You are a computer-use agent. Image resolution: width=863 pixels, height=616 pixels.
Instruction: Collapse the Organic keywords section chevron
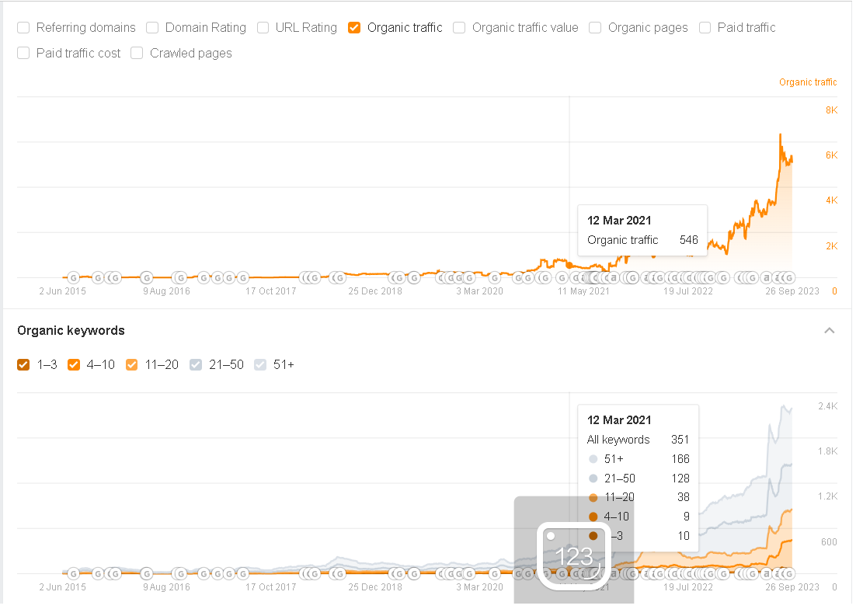click(x=830, y=331)
